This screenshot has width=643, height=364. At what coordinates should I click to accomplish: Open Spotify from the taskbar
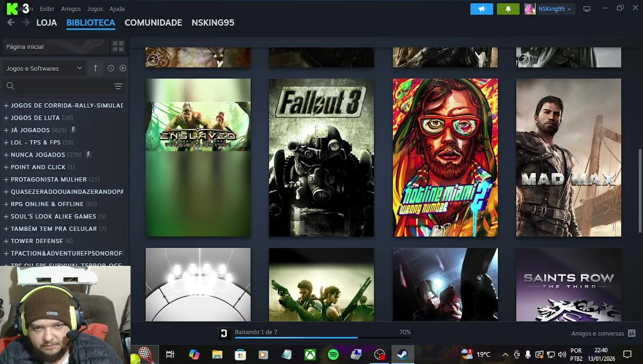click(333, 354)
